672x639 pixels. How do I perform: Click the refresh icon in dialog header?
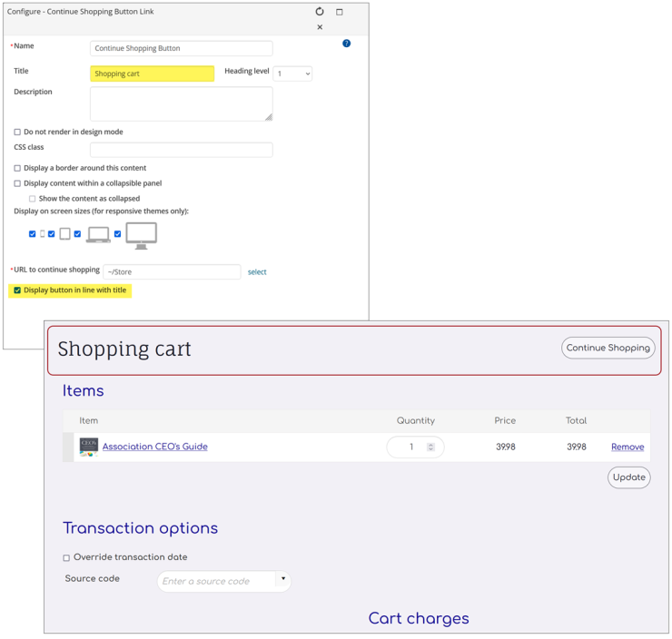[x=320, y=12]
